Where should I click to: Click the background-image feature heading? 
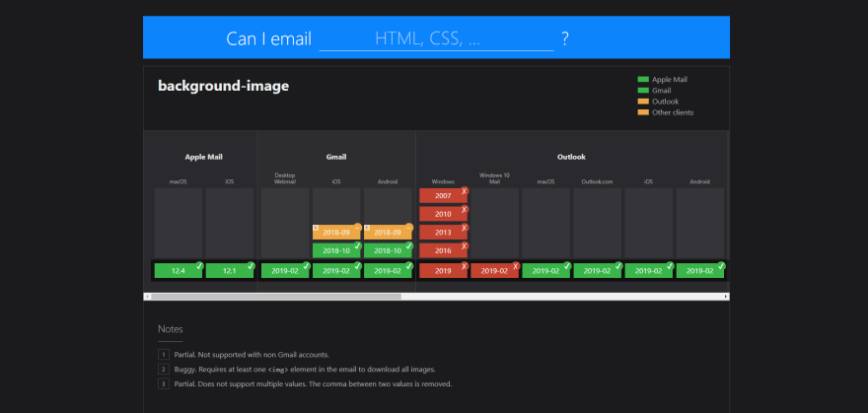[x=223, y=86]
